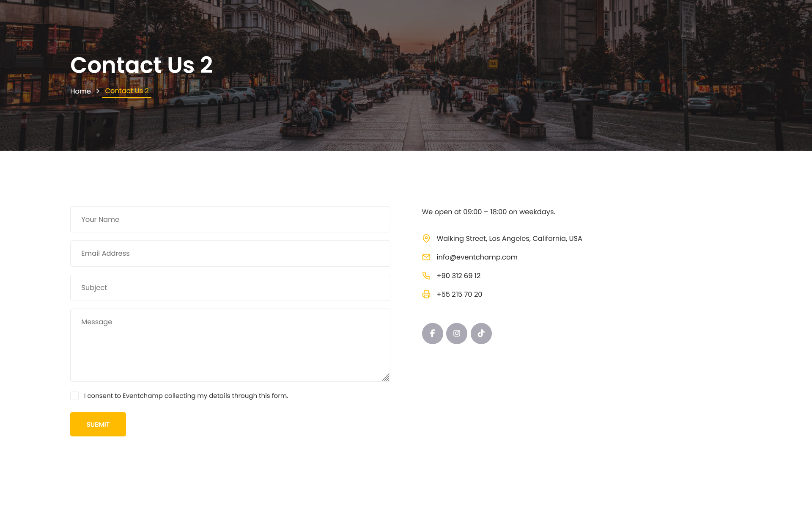This screenshot has width=812, height=505.
Task: Focus the Your Name input field
Action: tap(230, 219)
